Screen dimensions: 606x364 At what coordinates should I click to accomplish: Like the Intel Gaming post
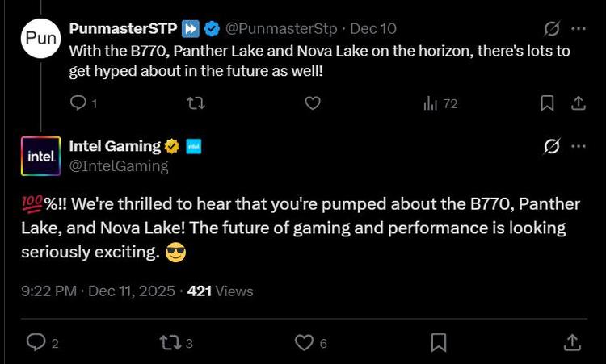click(303, 343)
